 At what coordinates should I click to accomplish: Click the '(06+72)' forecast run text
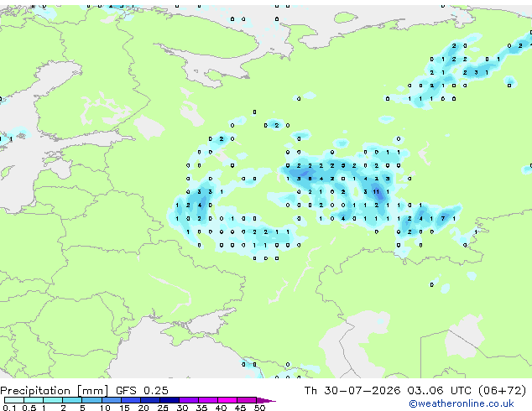click(x=502, y=391)
